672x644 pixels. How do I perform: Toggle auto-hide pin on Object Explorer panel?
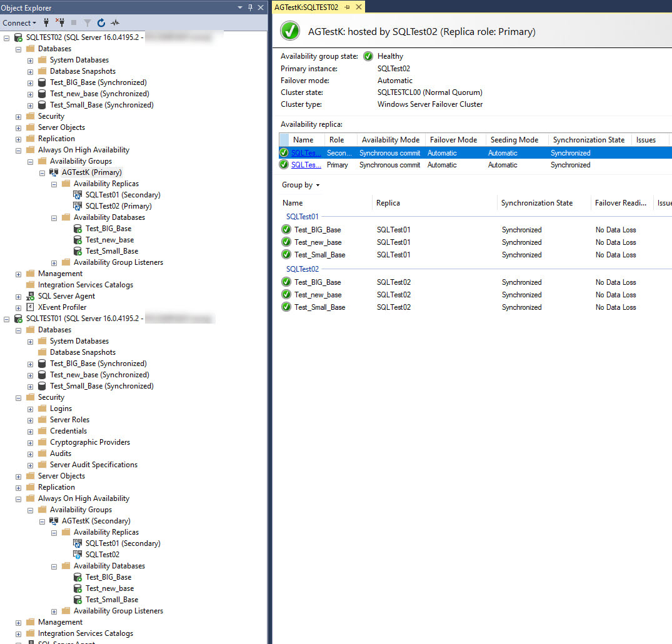[250, 7]
